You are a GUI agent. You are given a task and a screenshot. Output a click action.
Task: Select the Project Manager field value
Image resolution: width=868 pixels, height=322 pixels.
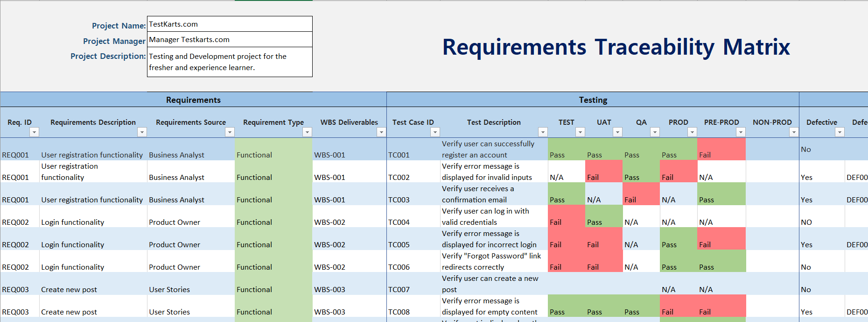click(x=230, y=39)
